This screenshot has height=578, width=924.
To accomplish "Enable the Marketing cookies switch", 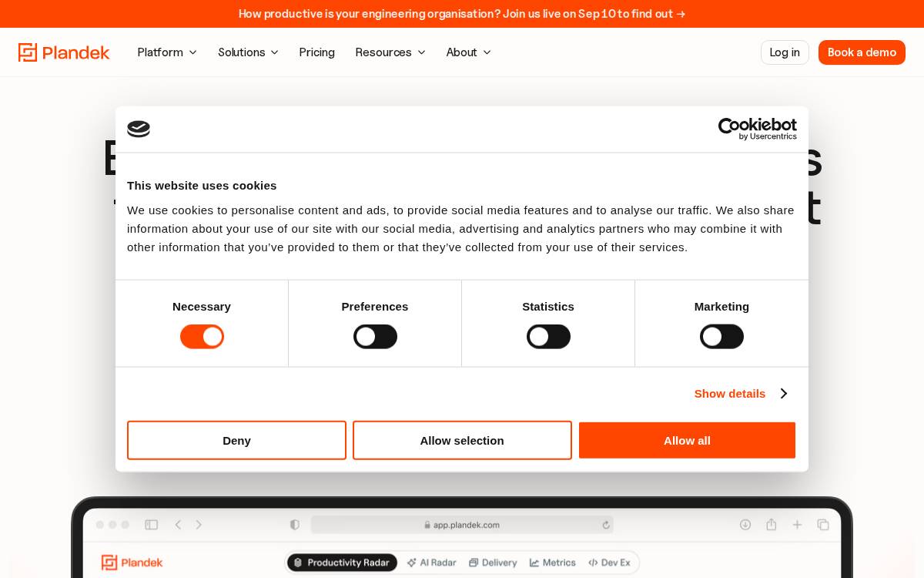I will coord(721,337).
